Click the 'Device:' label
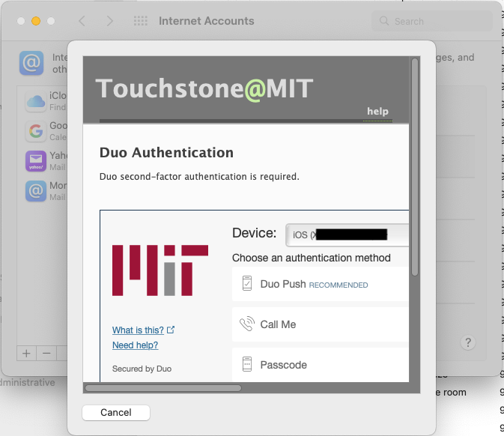Viewport: 504px width, 436px height. pos(255,233)
